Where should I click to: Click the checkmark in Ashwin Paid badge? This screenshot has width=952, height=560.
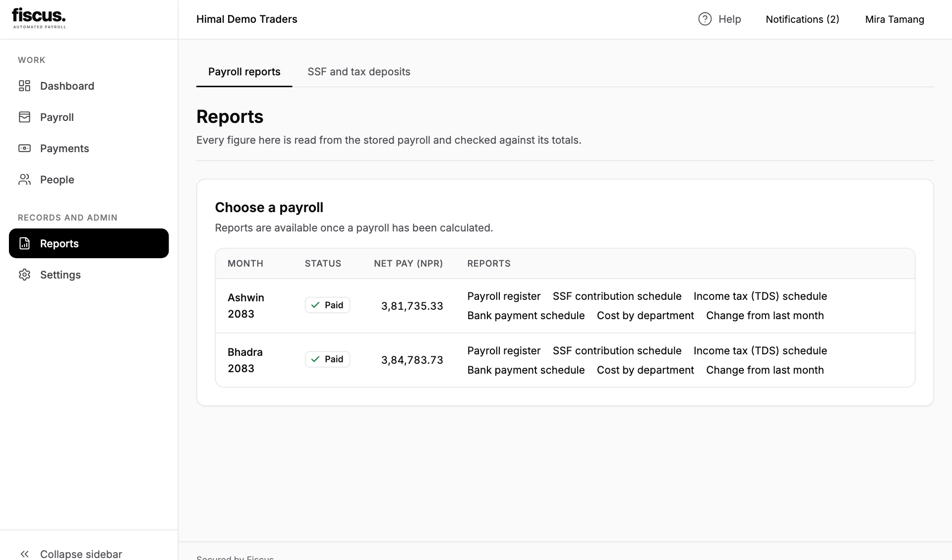315,305
